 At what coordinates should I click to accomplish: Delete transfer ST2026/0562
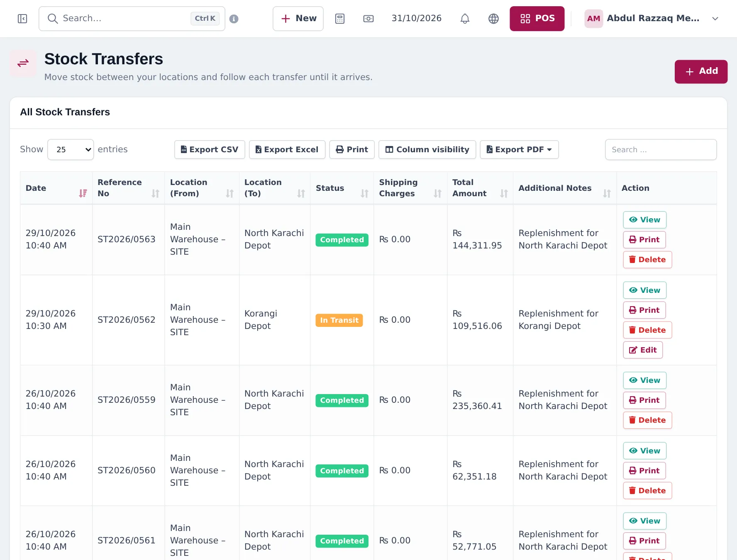(x=647, y=330)
